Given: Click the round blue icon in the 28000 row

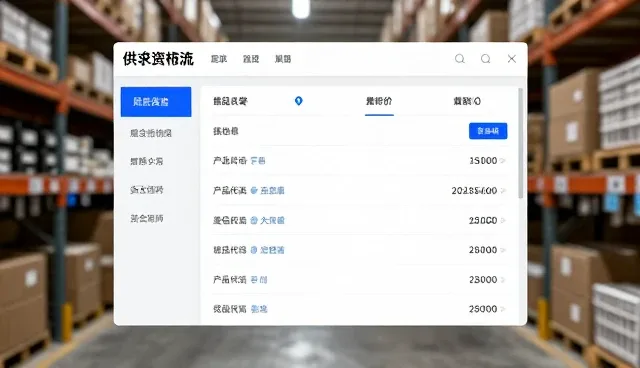Looking at the screenshot, I should coord(254,250).
